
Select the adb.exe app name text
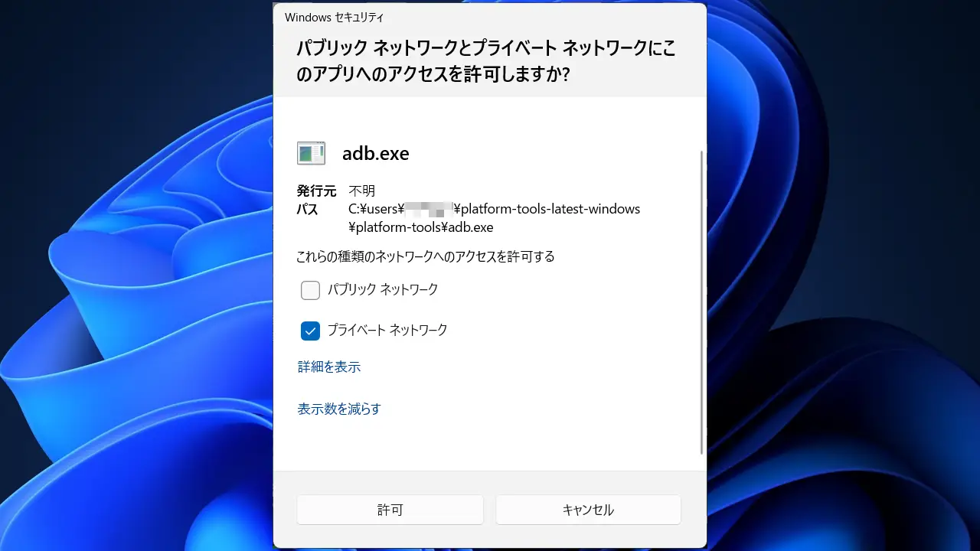coord(375,154)
